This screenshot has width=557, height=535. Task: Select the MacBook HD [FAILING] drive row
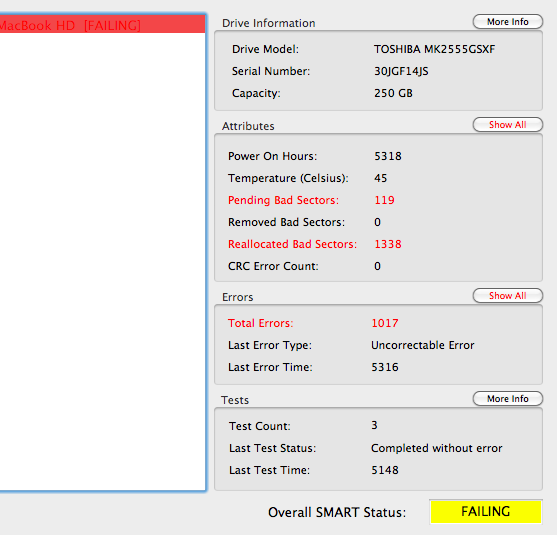102,25
